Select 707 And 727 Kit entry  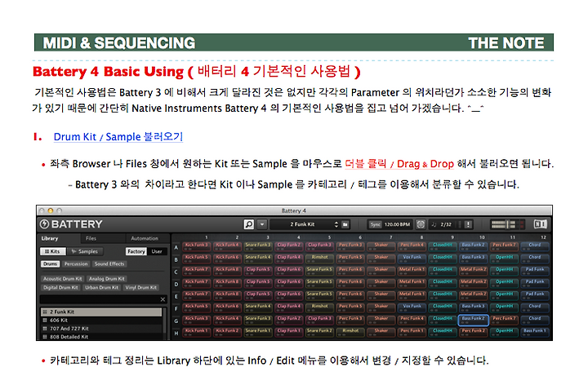point(101,329)
